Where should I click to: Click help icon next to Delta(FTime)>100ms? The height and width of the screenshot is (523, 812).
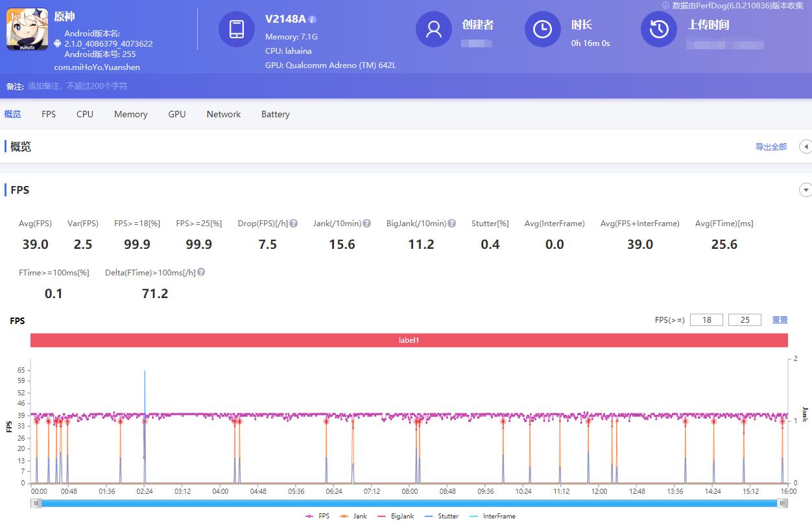point(201,273)
